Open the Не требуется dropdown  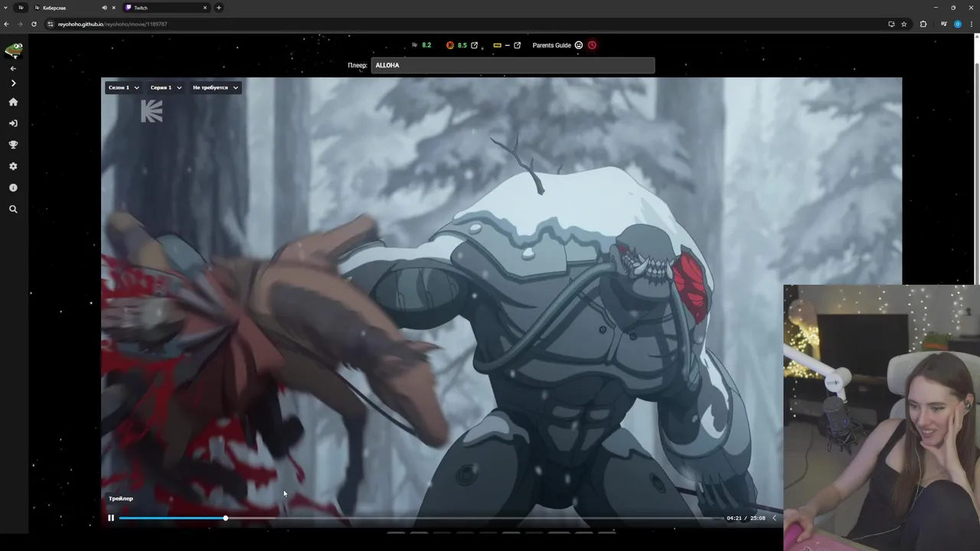215,87
